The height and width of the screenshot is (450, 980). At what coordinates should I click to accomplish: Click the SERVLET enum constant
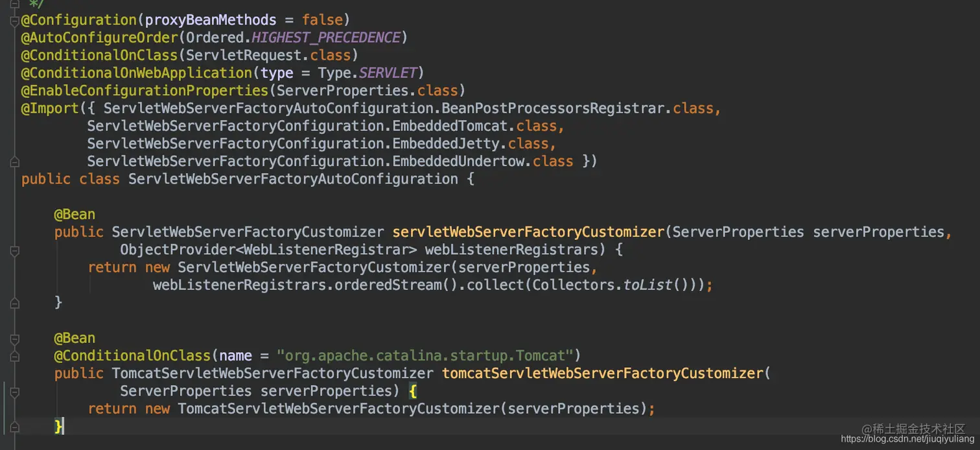388,73
